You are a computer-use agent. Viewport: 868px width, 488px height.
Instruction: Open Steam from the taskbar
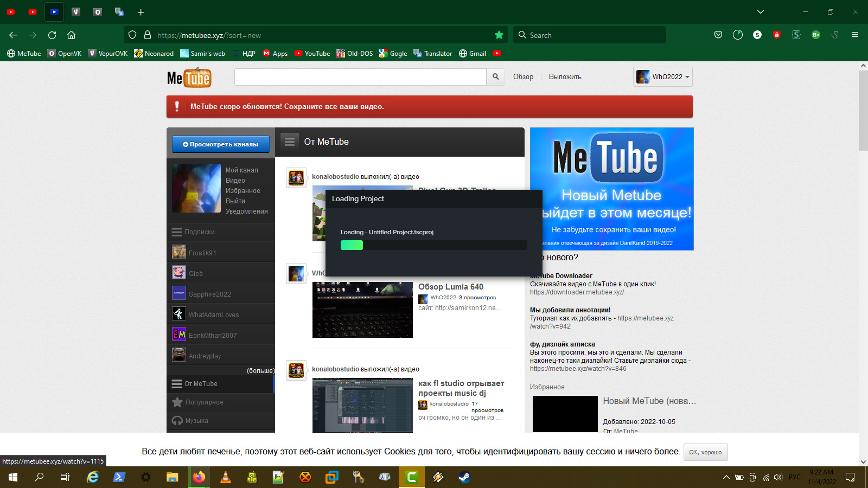point(464,477)
